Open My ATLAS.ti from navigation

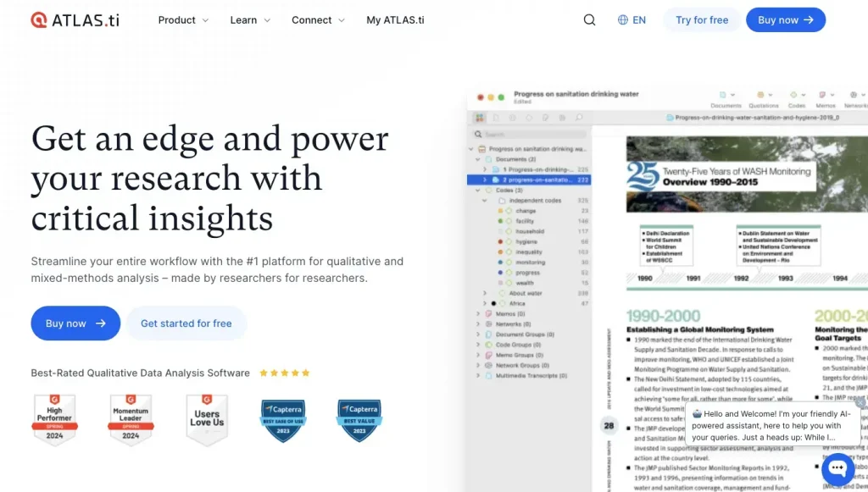pos(395,20)
